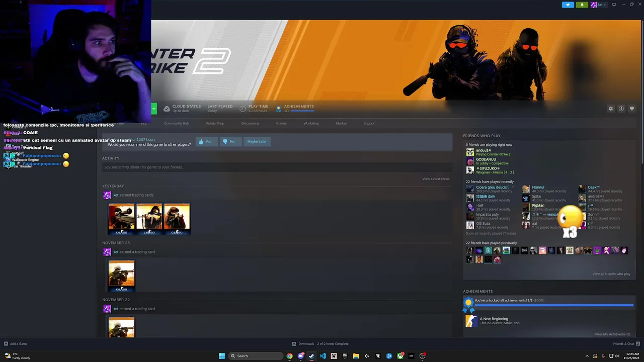Image resolution: width=644 pixels, height=362 pixels.
Task: Open November 23 trading card thumbnail
Action: (x=121, y=276)
